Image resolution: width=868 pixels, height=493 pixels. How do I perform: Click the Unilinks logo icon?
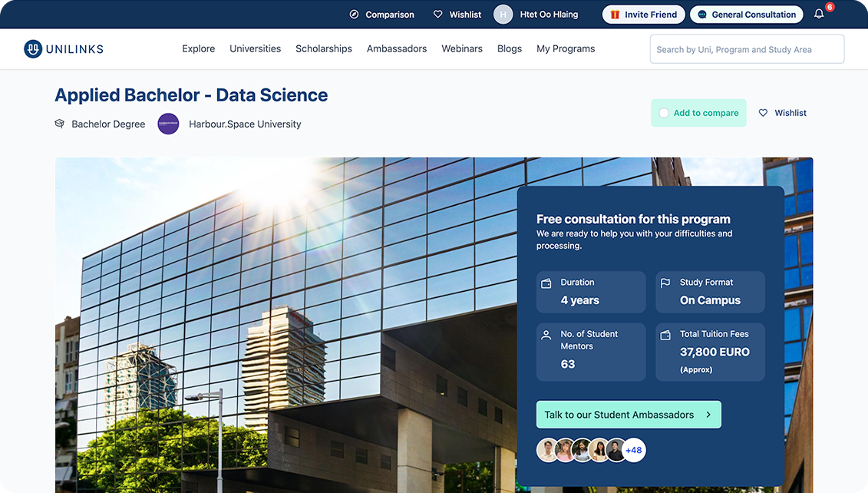(33, 48)
